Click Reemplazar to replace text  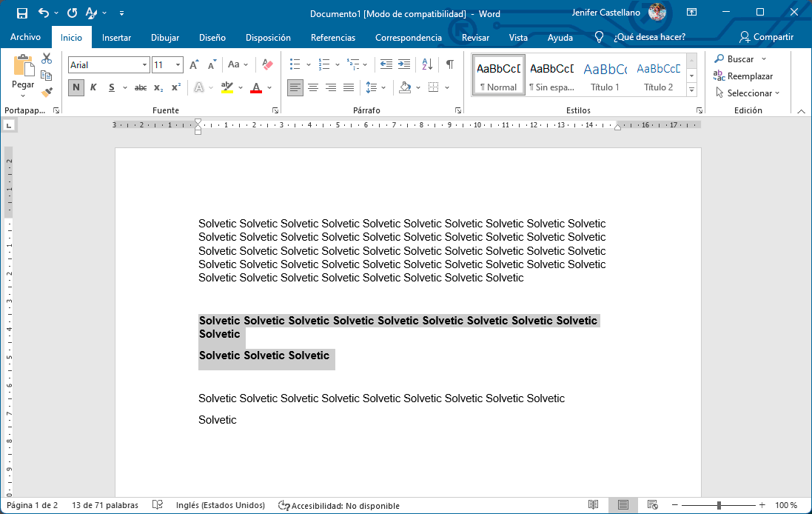pyautogui.click(x=743, y=76)
